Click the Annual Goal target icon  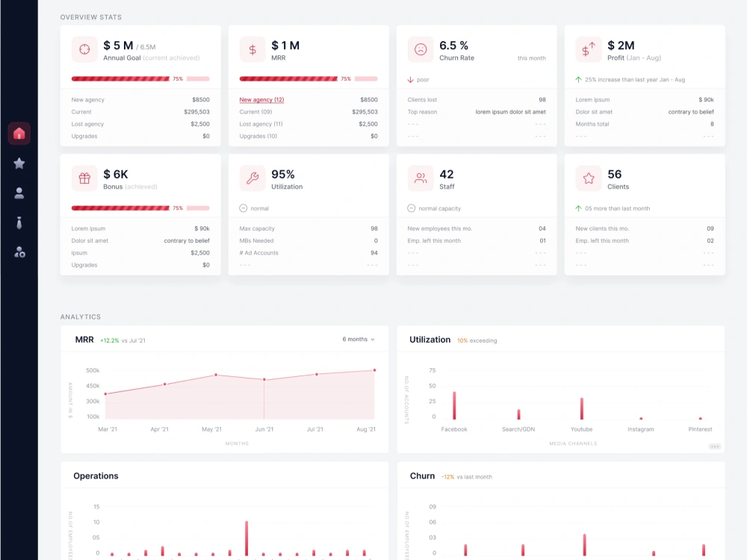click(84, 49)
